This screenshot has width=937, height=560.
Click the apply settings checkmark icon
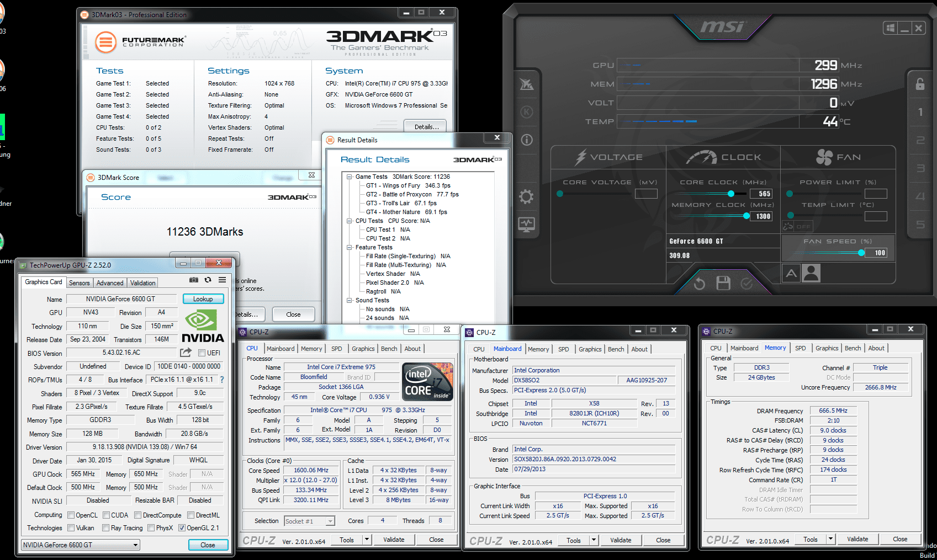(x=747, y=284)
